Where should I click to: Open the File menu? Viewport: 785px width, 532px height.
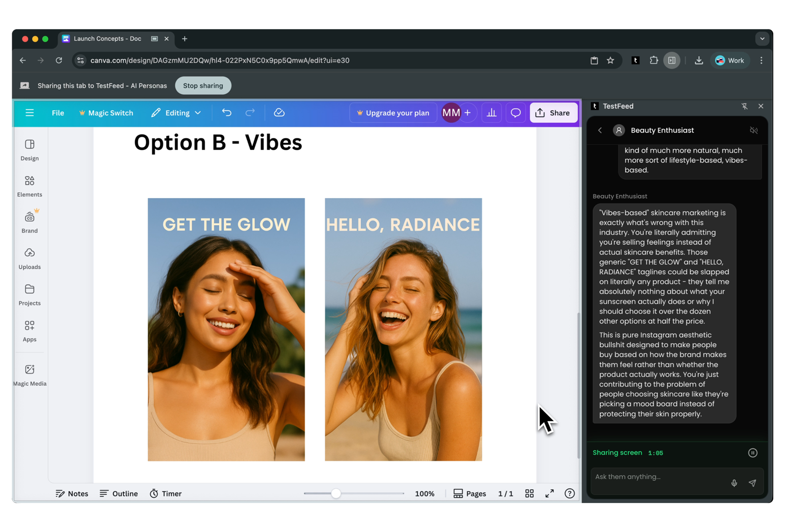58,113
